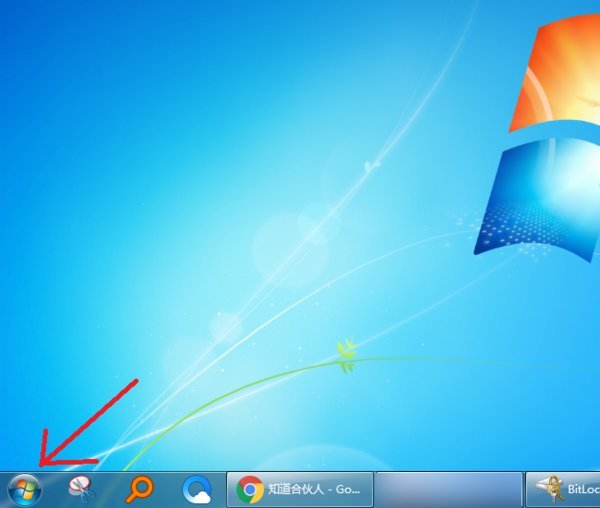Launch the pinned Snipping Tool scissors icon

[82, 489]
